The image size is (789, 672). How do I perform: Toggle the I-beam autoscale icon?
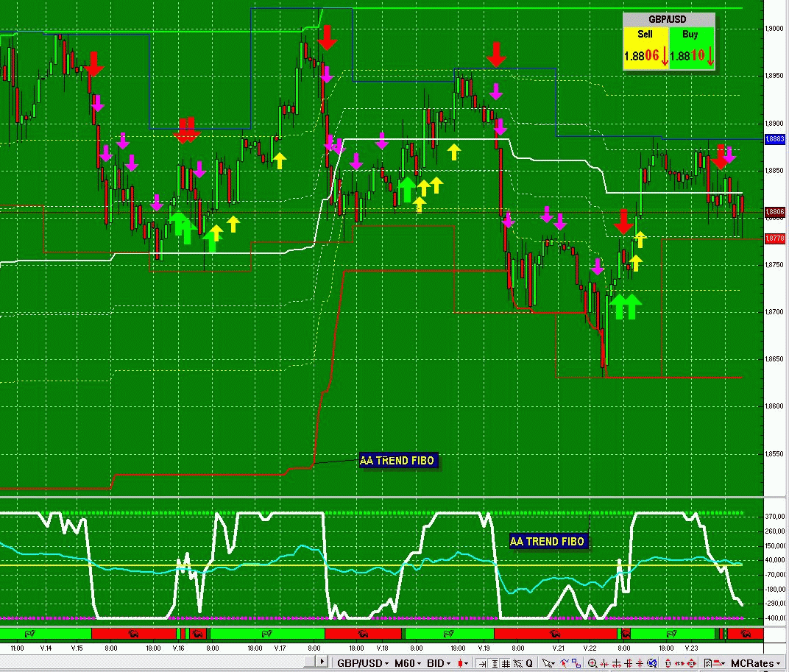coord(495,663)
